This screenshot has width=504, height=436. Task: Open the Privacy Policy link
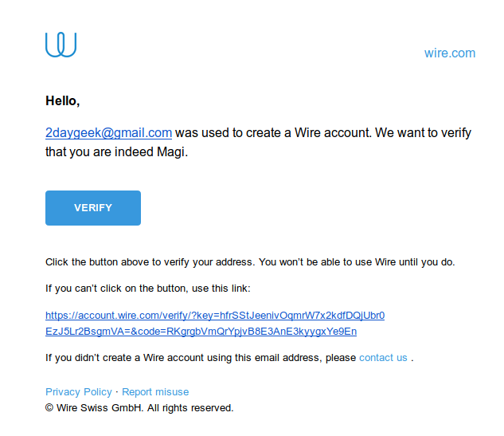point(79,392)
